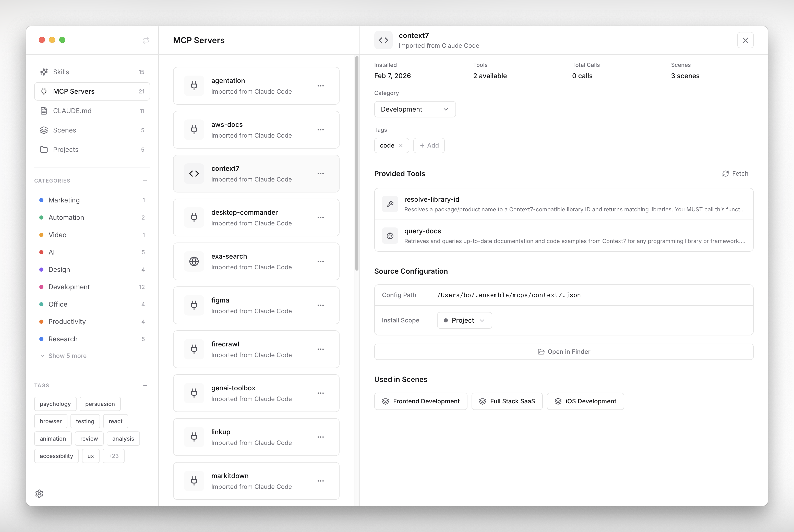Open agentation server's three-dot menu
The width and height of the screenshot is (794, 532).
click(x=321, y=86)
